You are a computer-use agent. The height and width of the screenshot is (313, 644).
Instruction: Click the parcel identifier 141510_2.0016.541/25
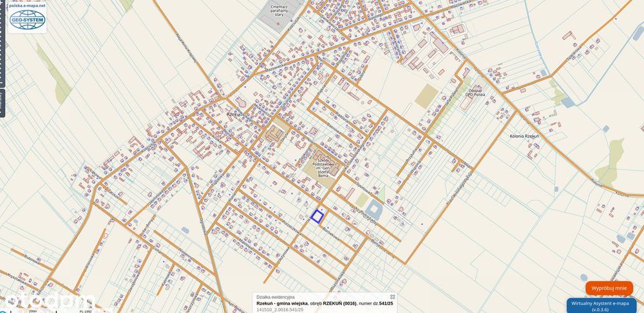point(280,309)
